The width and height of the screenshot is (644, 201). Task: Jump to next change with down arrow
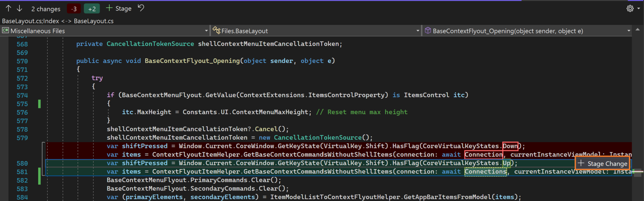tap(19, 8)
